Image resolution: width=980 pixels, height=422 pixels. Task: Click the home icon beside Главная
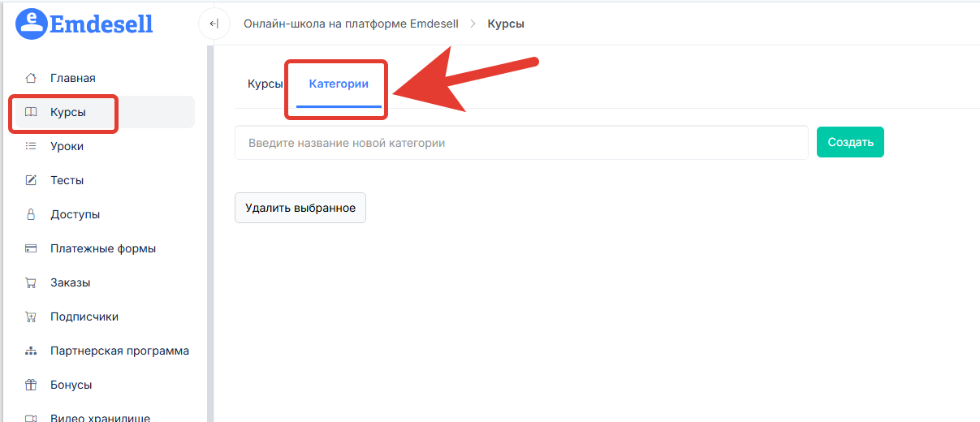(32, 78)
